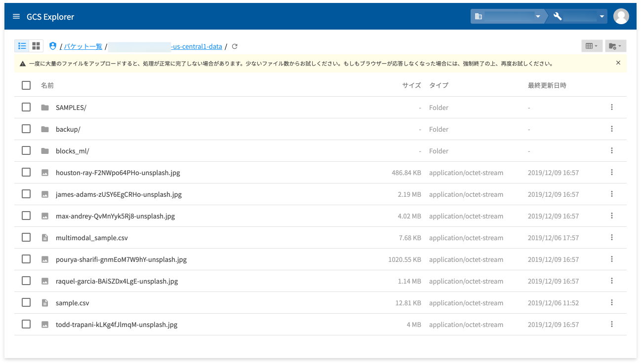Image resolution: width=641 pixels, height=364 pixels.
Task: Check the blocks_ml/ folder checkbox
Action: click(26, 150)
